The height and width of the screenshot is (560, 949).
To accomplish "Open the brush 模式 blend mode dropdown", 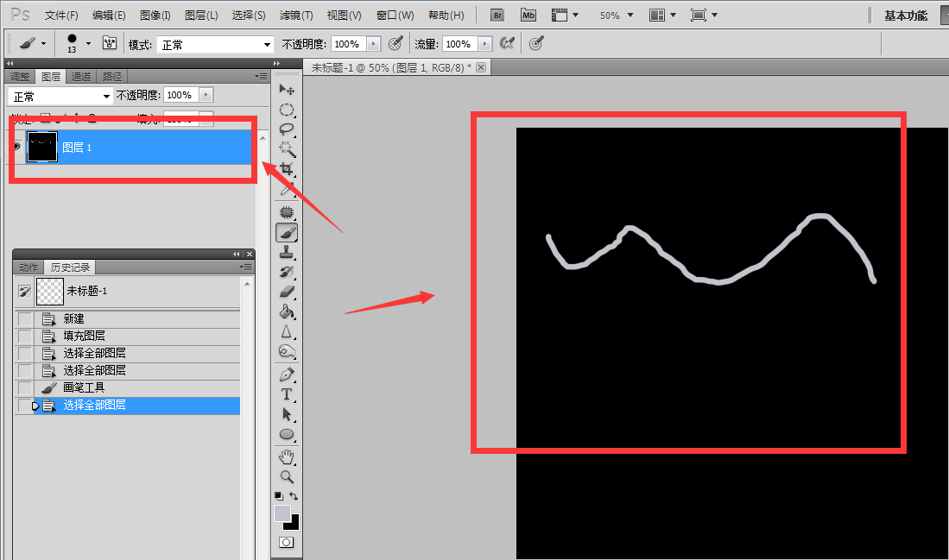I will 216,45.
